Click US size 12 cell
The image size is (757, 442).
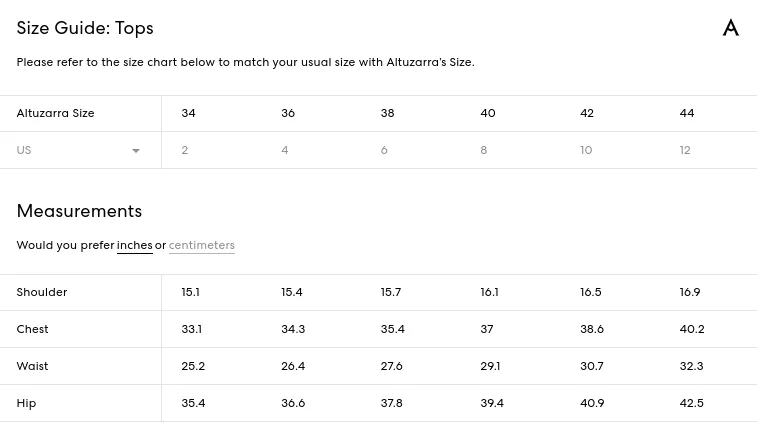click(x=685, y=150)
